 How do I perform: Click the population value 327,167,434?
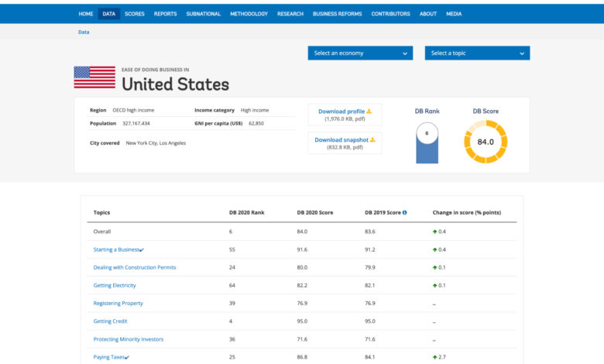[136, 124]
